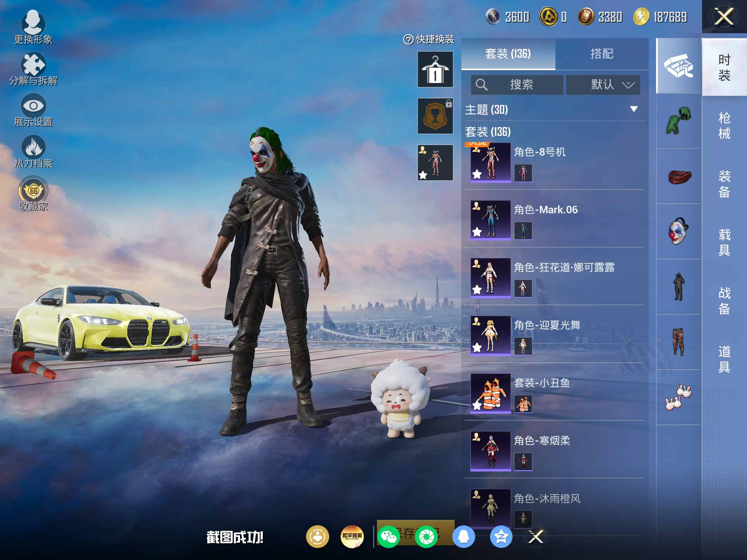747x560 pixels.
Task: Click small preview icon under 角色-迎夏光舞
Action: pyautogui.click(x=523, y=346)
